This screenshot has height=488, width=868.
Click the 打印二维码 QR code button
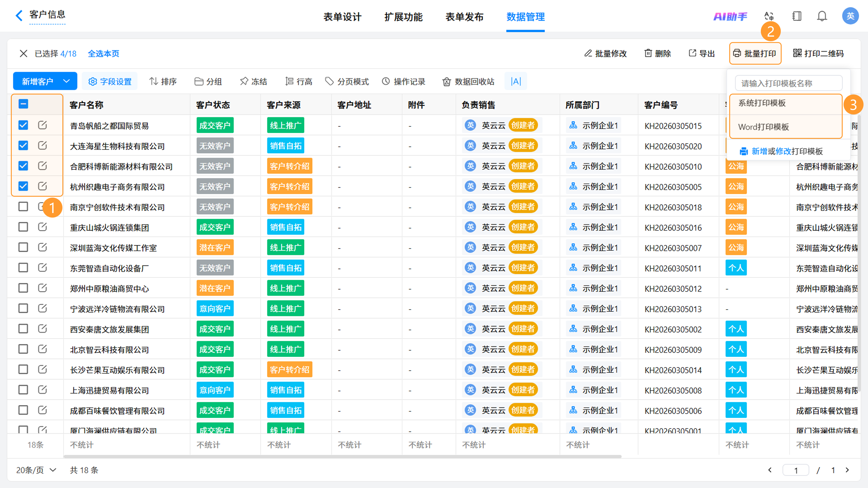pyautogui.click(x=818, y=54)
